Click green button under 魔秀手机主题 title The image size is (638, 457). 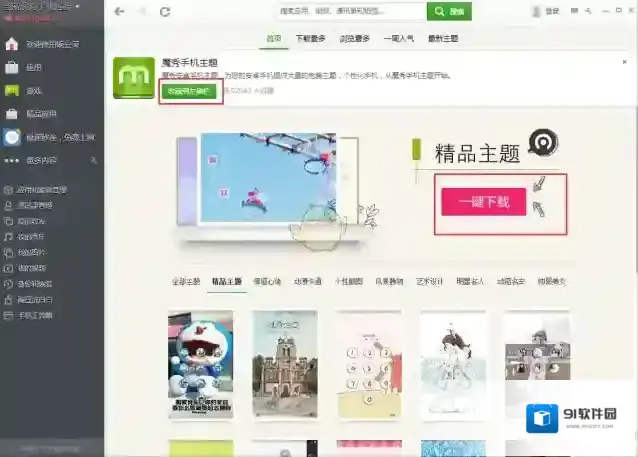coord(190,90)
